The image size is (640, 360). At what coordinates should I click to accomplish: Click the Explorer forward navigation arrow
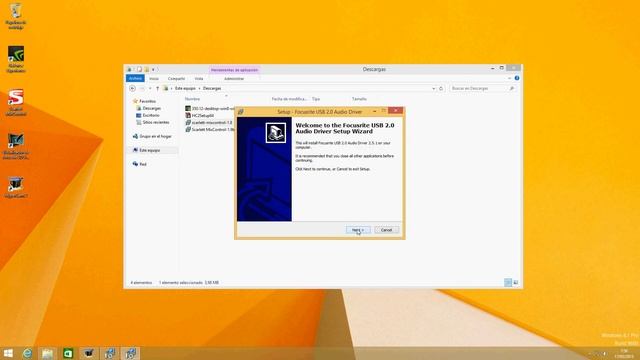pyautogui.click(x=142, y=88)
